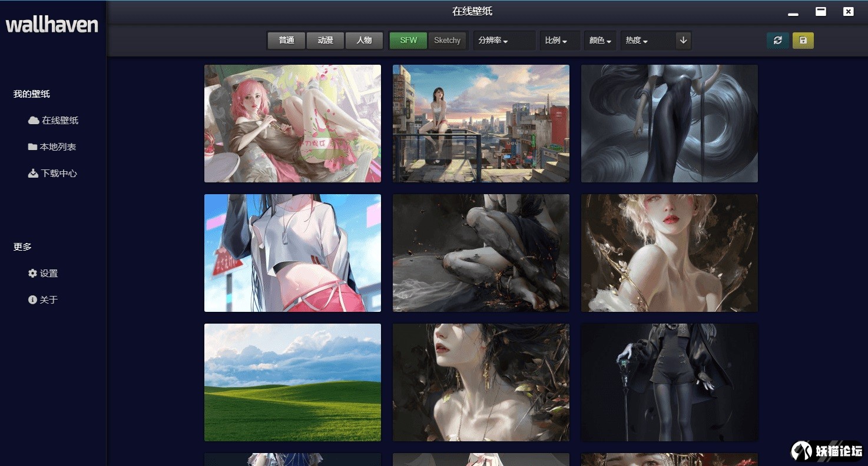The height and width of the screenshot is (466, 868).
Task: Open the 分辨率 dropdown
Action: (x=504, y=40)
